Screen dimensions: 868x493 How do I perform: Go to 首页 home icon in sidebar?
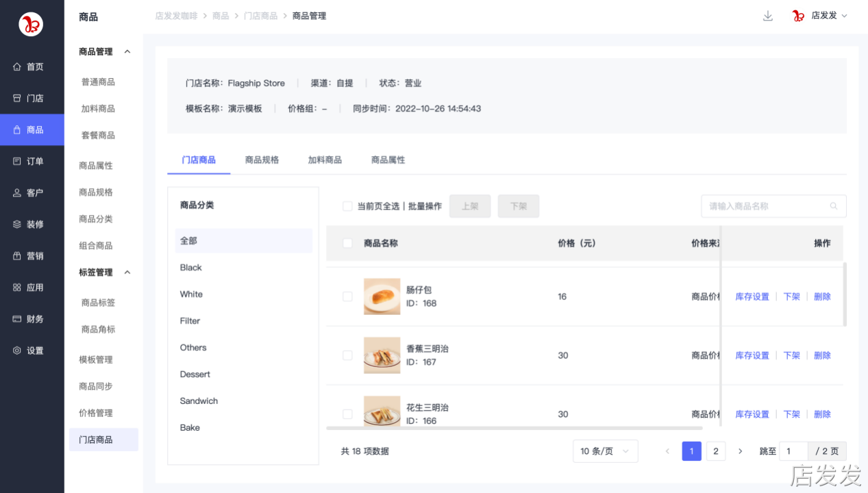(x=17, y=66)
